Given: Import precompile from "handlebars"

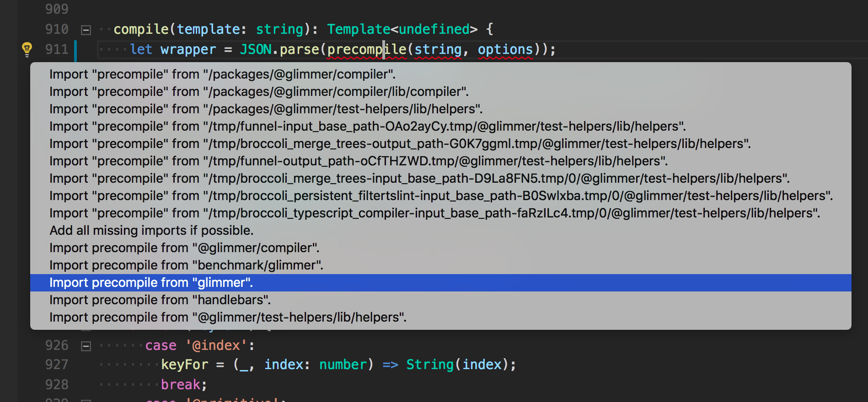Looking at the screenshot, I should tap(441, 300).
